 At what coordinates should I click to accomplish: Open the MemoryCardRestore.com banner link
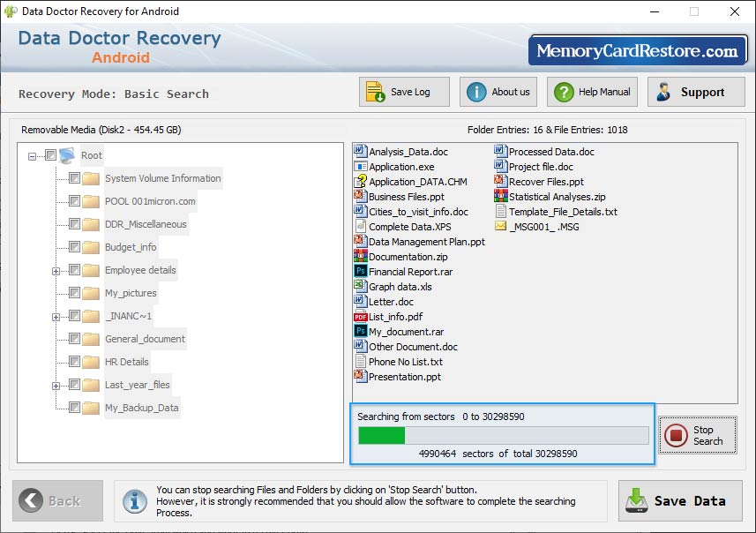click(638, 50)
